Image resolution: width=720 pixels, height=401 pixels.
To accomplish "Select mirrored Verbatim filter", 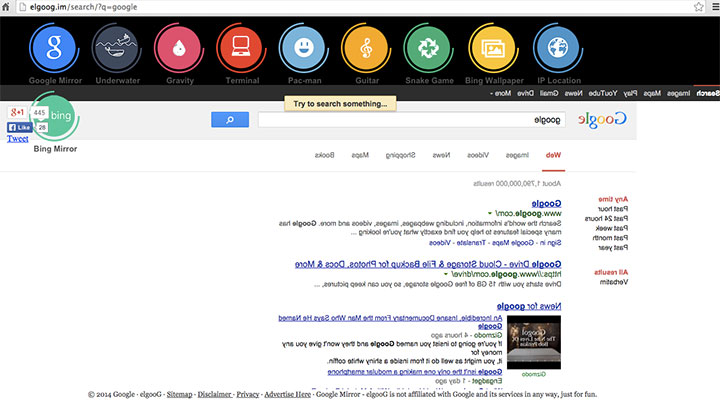I will pos(614,282).
